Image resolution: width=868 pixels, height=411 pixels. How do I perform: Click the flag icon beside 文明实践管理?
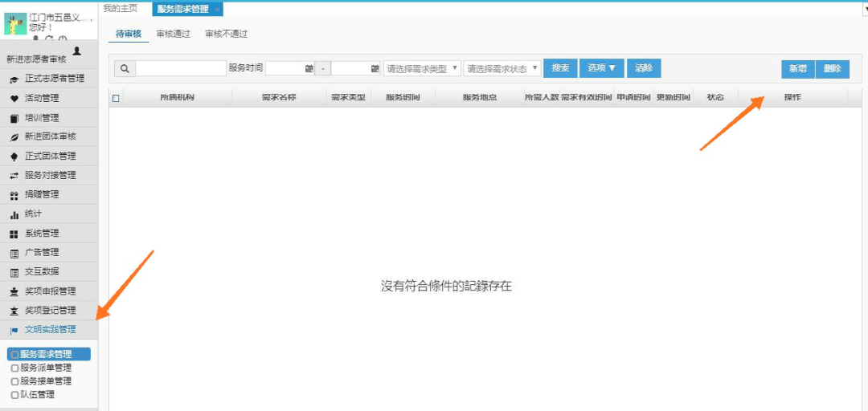[x=14, y=330]
